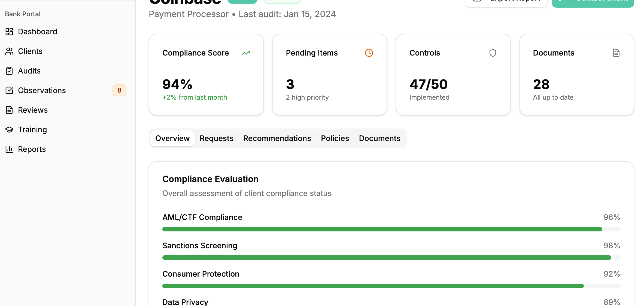Open the Recommendations tab
Screen dimensions: 644x306
coord(277,138)
